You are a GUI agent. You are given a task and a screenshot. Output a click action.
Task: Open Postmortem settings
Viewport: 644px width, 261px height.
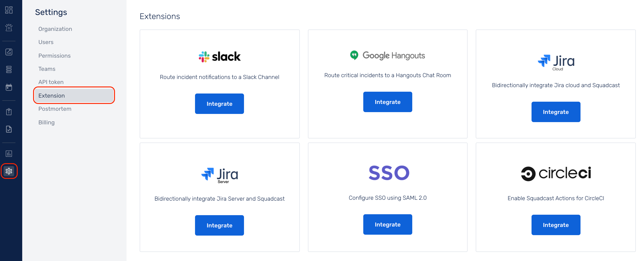click(55, 109)
